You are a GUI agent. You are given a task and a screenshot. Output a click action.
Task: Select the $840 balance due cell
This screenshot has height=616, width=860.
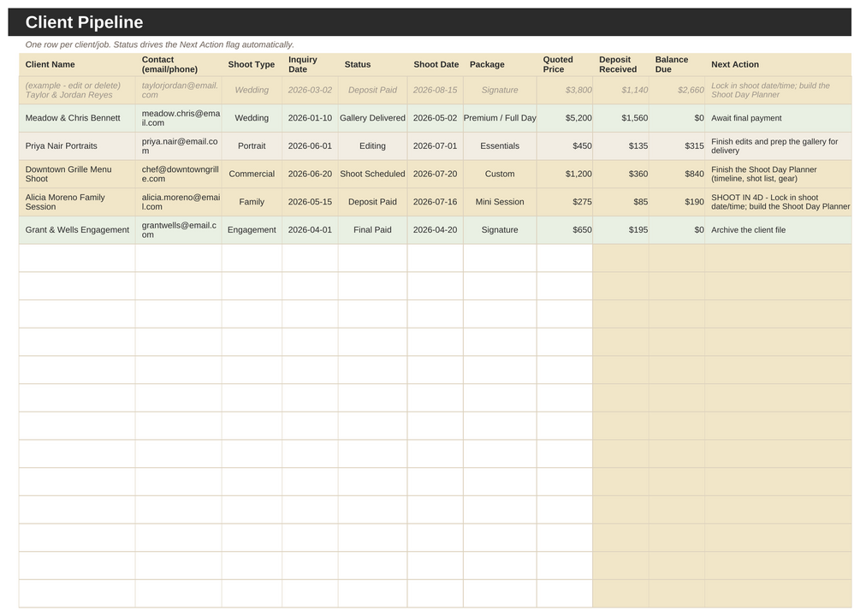coord(676,174)
